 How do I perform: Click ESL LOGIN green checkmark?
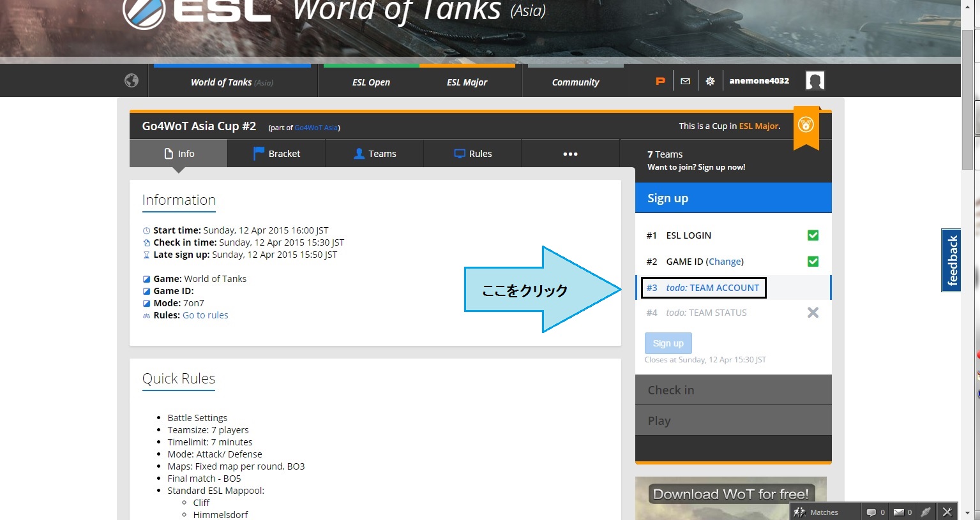813,235
